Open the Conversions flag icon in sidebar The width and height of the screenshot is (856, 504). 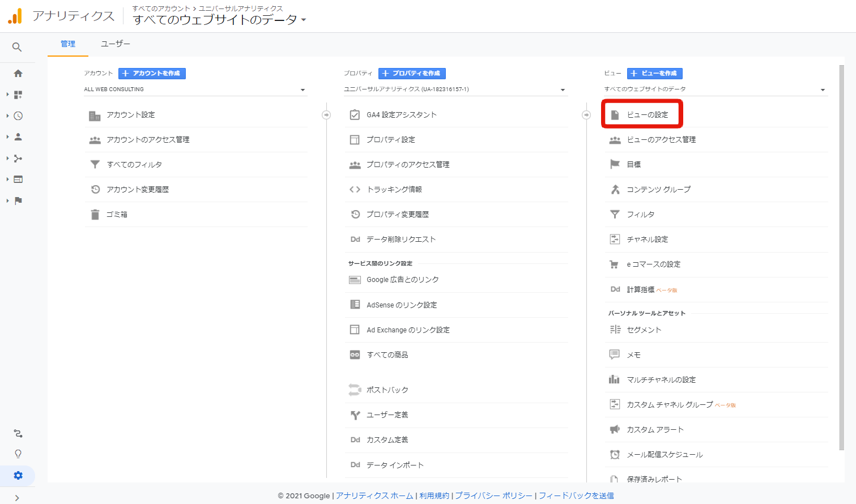point(18,200)
